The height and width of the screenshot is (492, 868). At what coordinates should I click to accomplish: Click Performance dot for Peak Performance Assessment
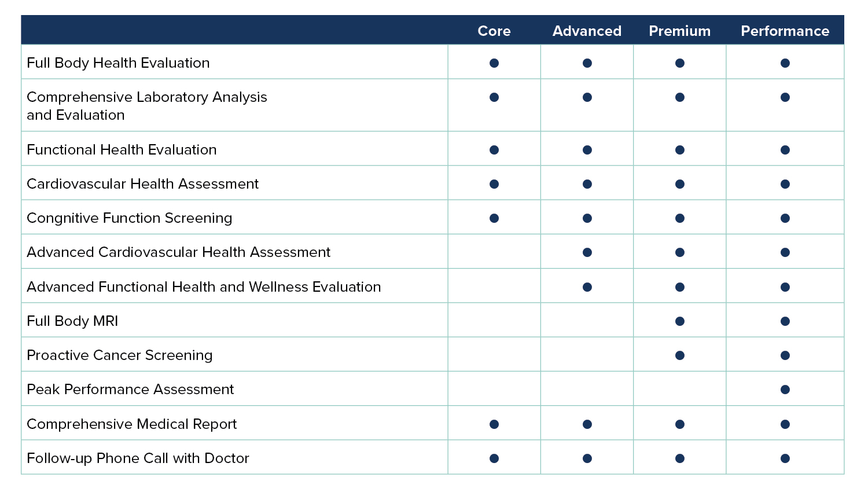785,390
